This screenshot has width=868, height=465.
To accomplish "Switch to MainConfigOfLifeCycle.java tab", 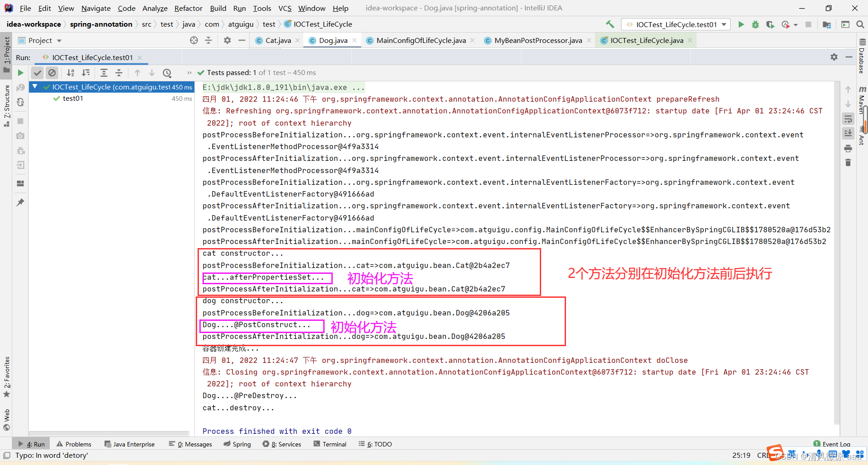I will [420, 41].
